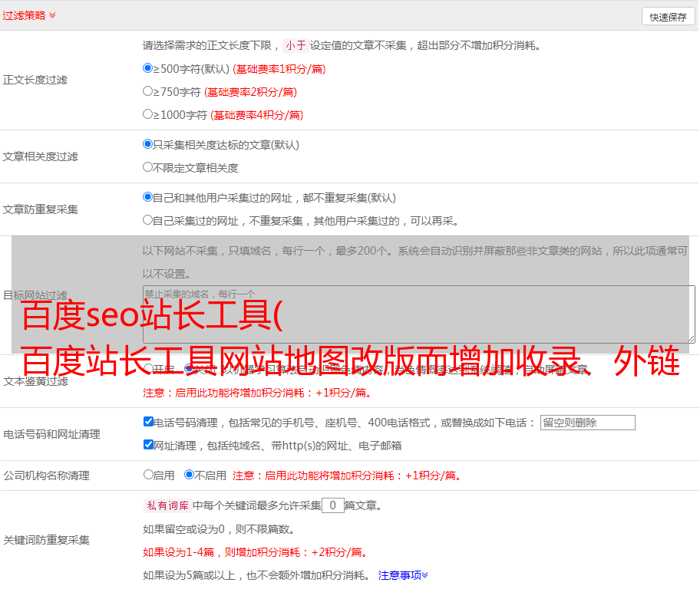The width and height of the screenshot is (700, 589).
Task: Select 只采集相关度达标的文章 radio option
Action: pos(148,144)
